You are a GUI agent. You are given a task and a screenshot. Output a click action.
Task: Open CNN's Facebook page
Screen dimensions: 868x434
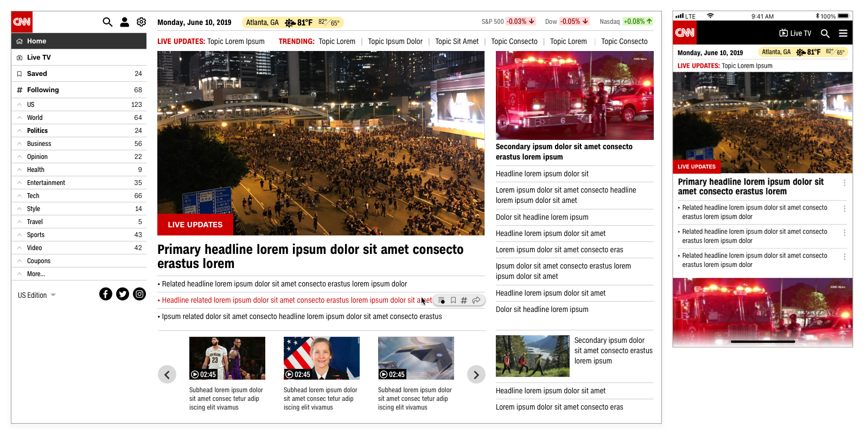click(x=106, y=294)
